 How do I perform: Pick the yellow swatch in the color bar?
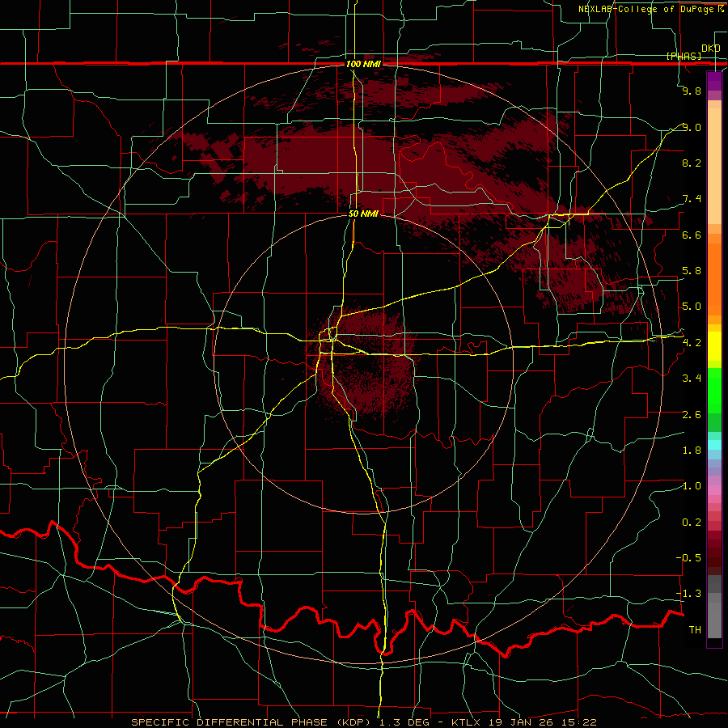coord(714,346)
